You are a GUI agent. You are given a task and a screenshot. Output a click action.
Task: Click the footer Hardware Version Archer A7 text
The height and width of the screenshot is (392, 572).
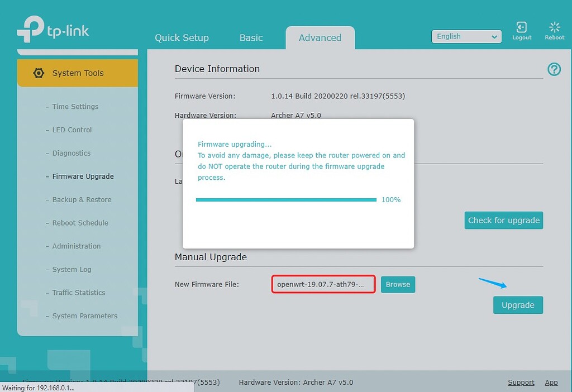[296, 382]
